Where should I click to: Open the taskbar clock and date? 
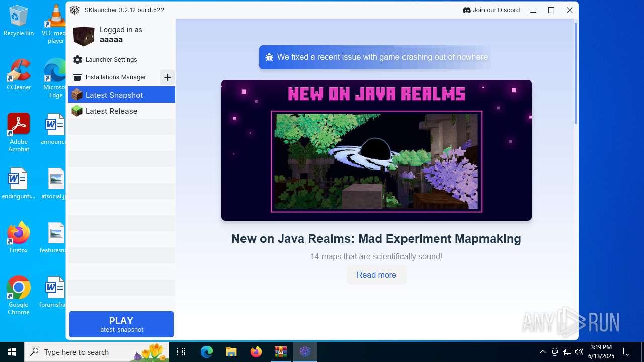point(601,352)
